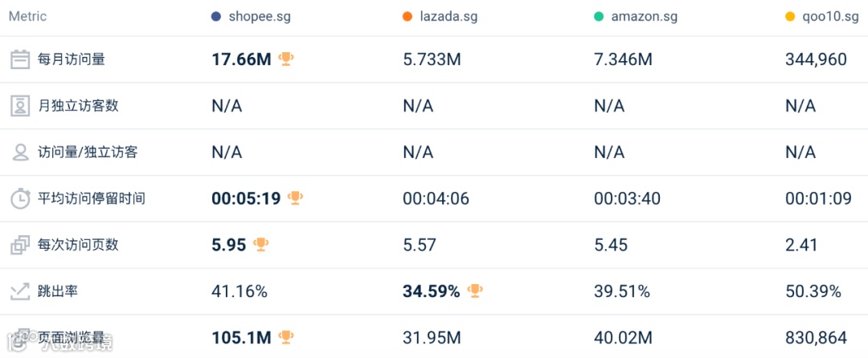Click the trophy next to 34.59% bounce rate
Screen dimensions: 868x358
(475, 291)
